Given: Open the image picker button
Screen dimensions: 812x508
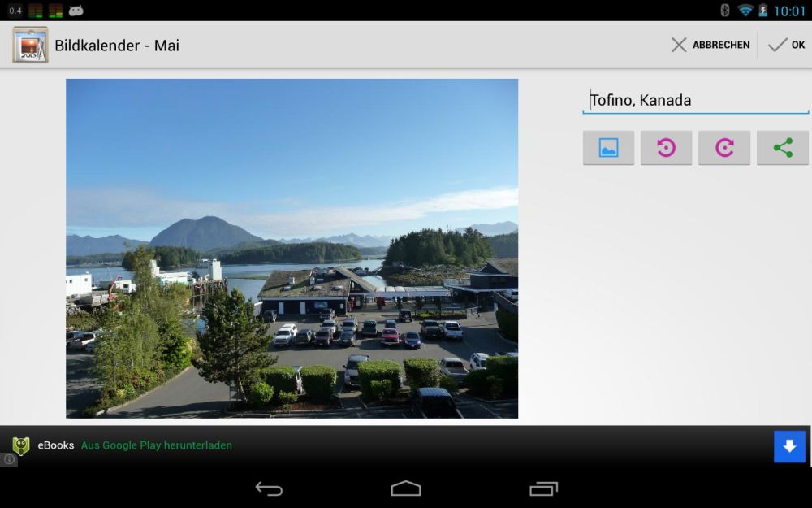Looking at the screenshot, I should (608, 148).
